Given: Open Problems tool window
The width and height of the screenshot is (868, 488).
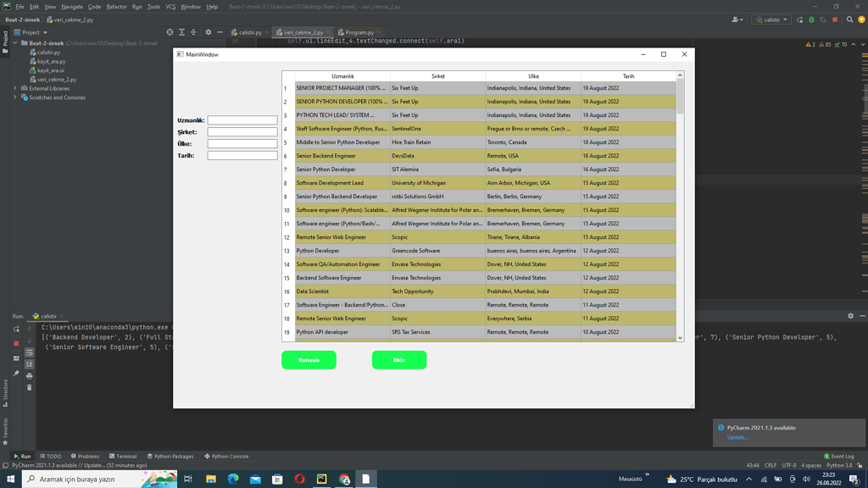Looking at the screenshot, I should (86, 457).
